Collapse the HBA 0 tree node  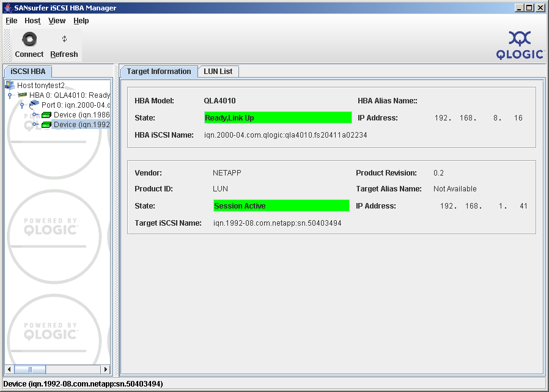10,95
